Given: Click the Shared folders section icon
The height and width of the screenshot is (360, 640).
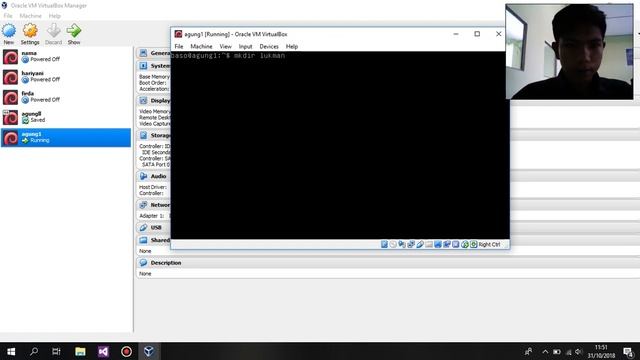Looking at the screenshot, I should [x=143, y=240].
